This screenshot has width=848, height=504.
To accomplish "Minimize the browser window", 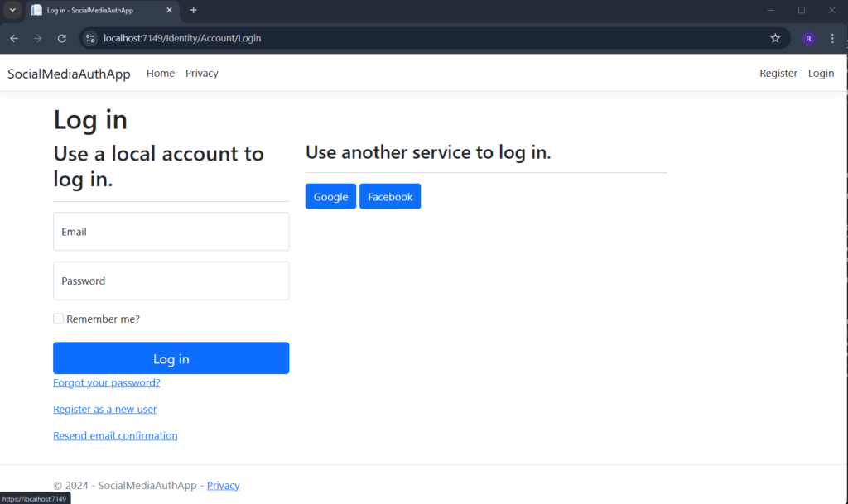I will (x=771, y=10).
